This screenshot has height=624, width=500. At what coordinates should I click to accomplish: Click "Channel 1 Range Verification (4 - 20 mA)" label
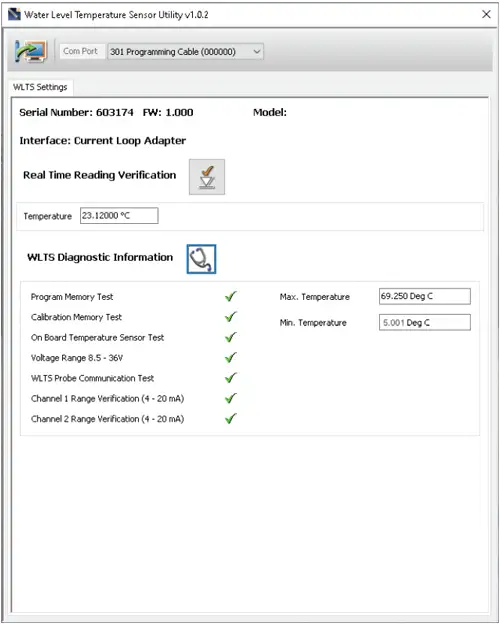pos(107,398)
